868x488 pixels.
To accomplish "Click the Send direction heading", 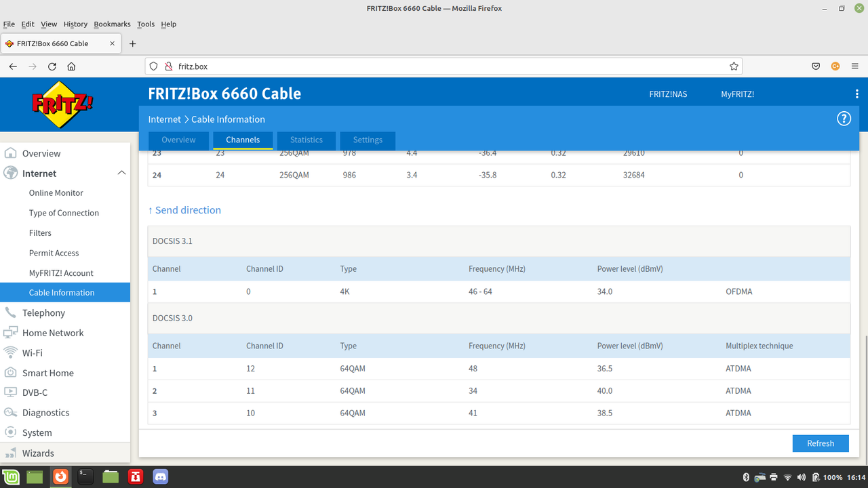I will 184,210.
